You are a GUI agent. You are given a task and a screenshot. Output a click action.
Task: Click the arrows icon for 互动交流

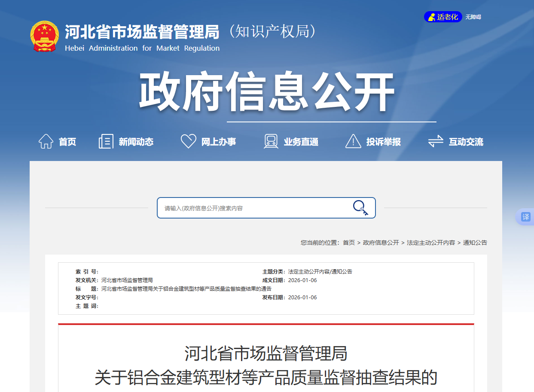tap(435, 141)
